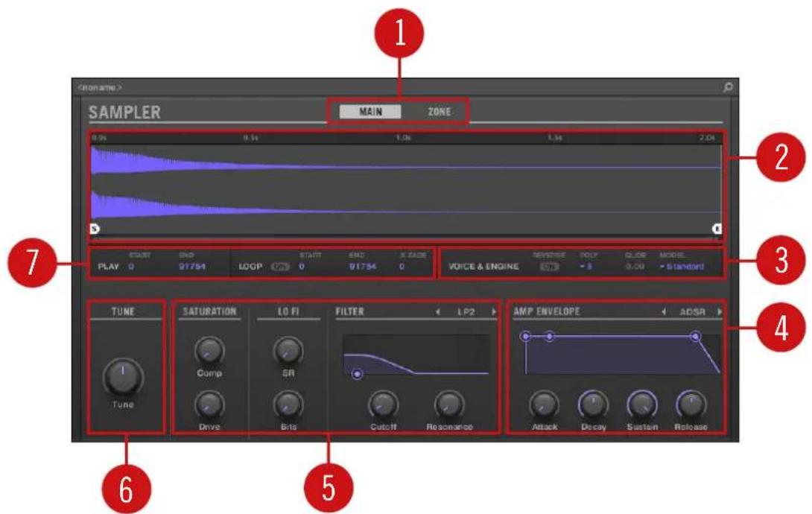Select the X-FADE value field
Viewport: 812px width, 514px height.
click(402, 267)
